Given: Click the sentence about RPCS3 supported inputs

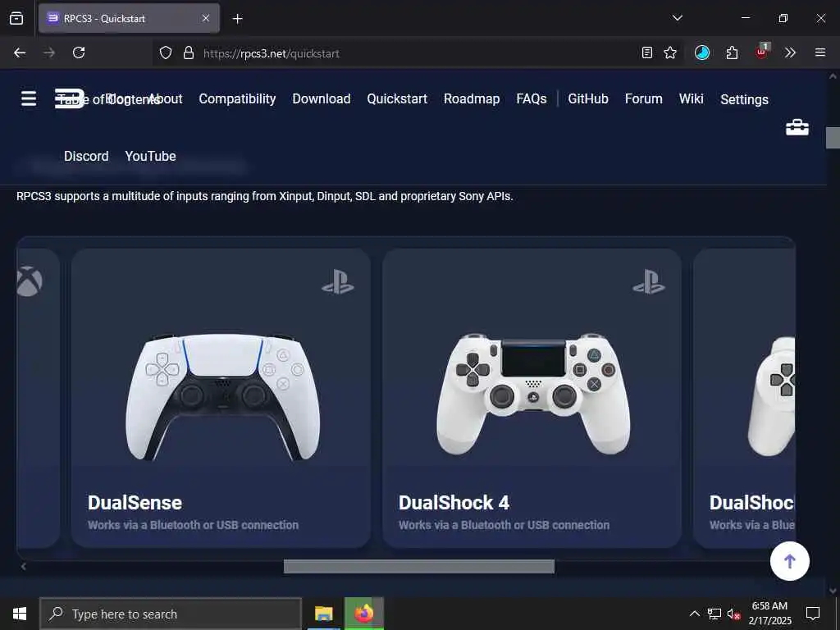Looking at the screenshot, I should [x=265, y=196].
